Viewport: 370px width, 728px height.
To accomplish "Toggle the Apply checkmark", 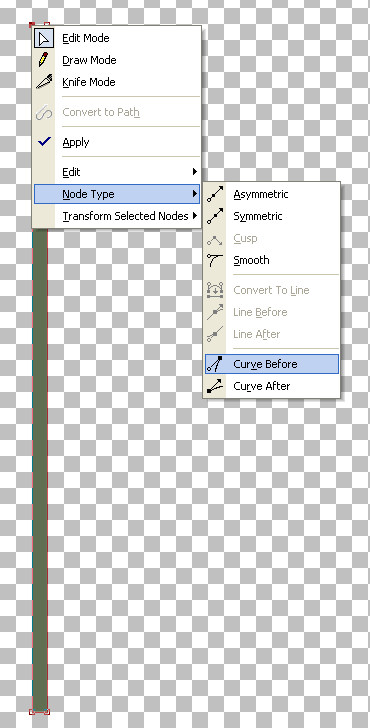I will point(44,142).
